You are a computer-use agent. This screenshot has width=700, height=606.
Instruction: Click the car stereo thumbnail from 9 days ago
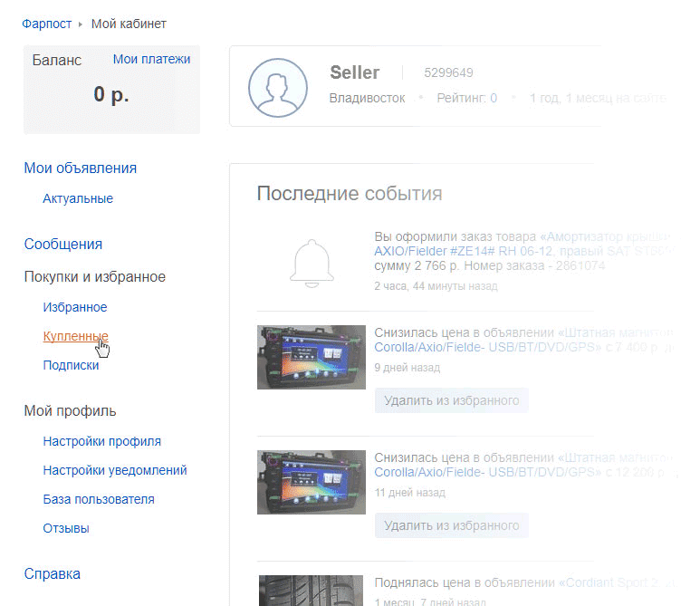click(312, 357)
